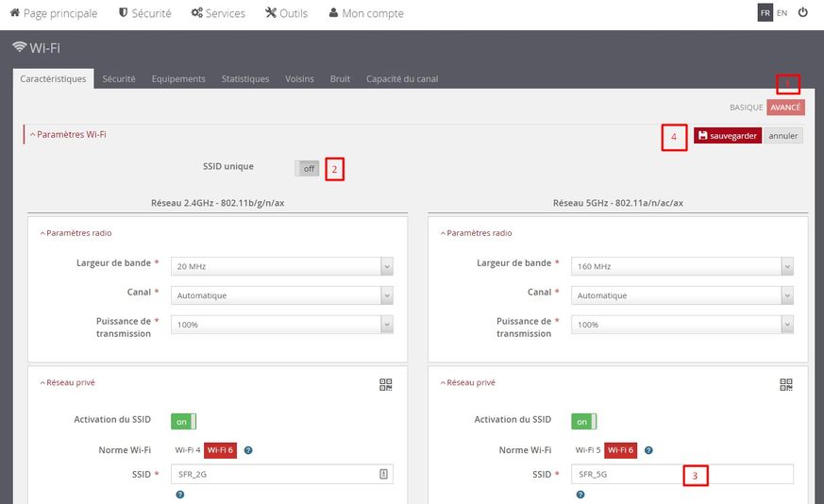Toggle 2.4GHz Activation du SSID switch
Viewport: 824px width, 504px height.
point(183,421)
